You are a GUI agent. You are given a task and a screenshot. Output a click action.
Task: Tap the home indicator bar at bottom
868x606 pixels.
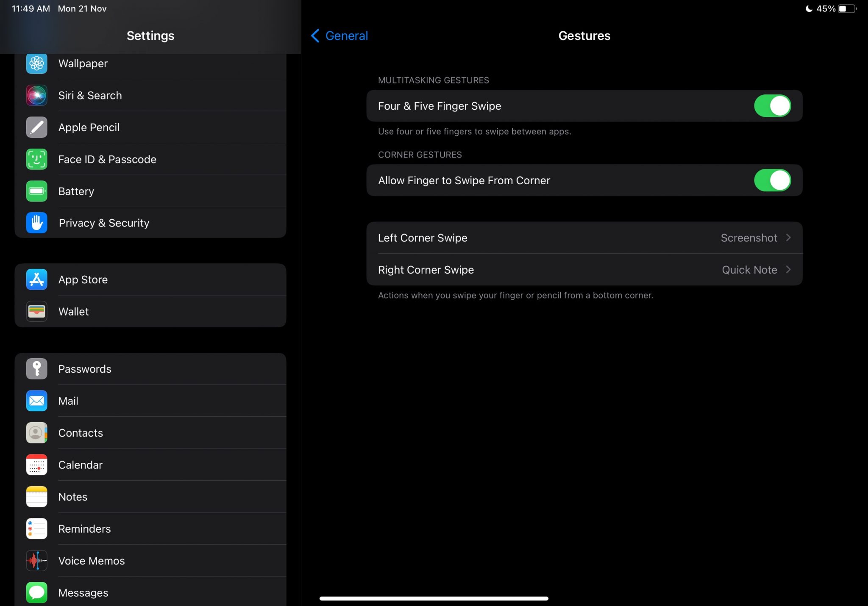pos(434,598)
